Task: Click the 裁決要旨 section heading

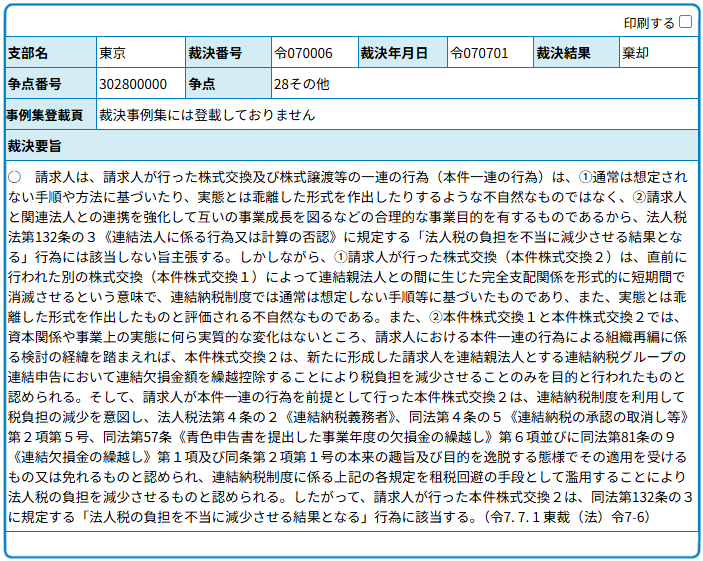Action: click(34, 146)
